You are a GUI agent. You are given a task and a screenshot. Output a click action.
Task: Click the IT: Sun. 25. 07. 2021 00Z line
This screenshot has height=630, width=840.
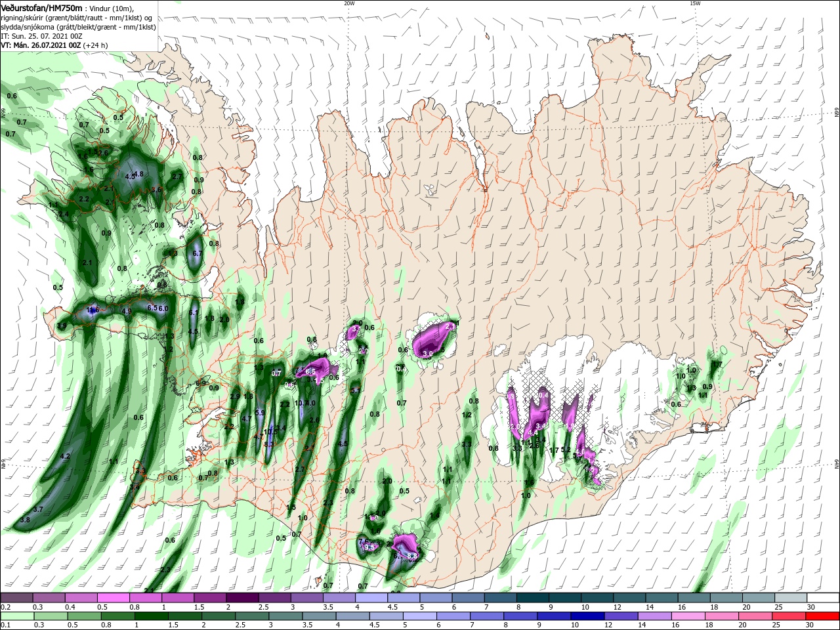click(x=41, y=36)
